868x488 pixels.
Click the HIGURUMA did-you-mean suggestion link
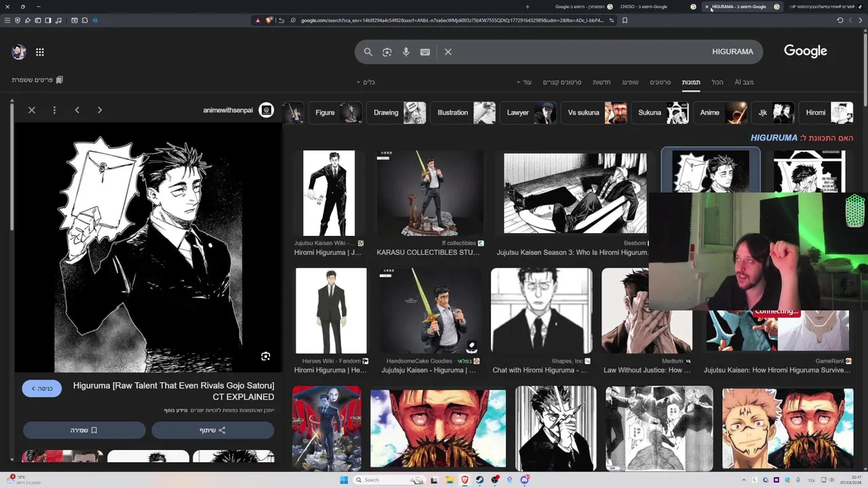click(774, 138)
